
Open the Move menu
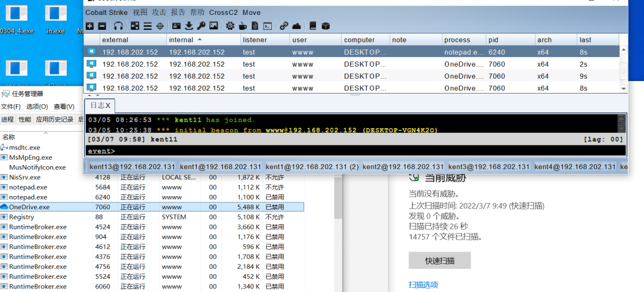point(252,13)
